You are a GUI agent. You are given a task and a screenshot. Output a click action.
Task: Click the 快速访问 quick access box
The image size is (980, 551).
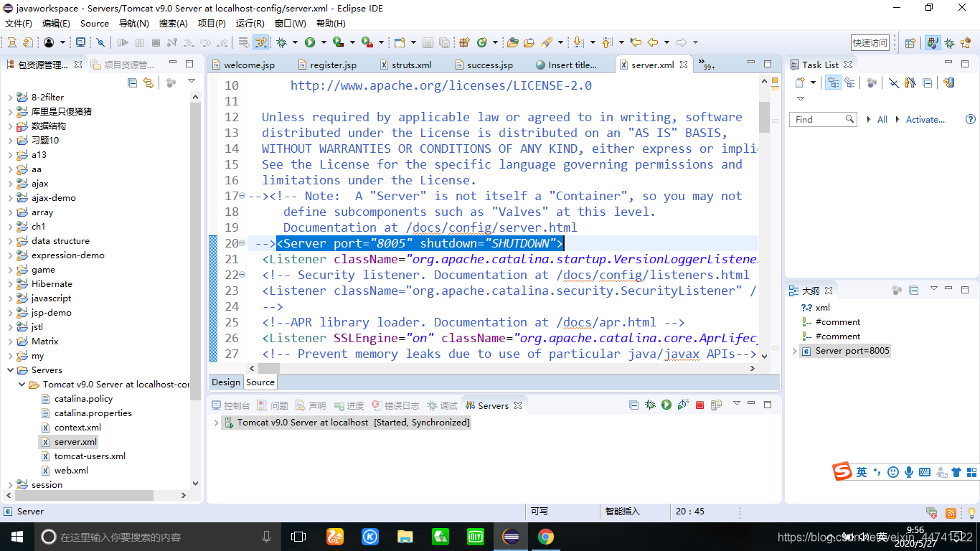pyautogui.click(x=870, y=42)
